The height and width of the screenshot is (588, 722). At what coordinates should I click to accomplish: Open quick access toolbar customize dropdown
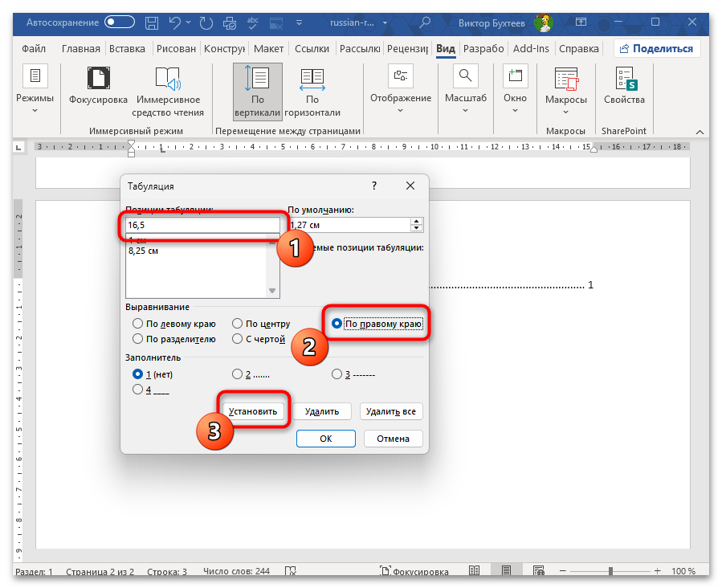point(300,22)
